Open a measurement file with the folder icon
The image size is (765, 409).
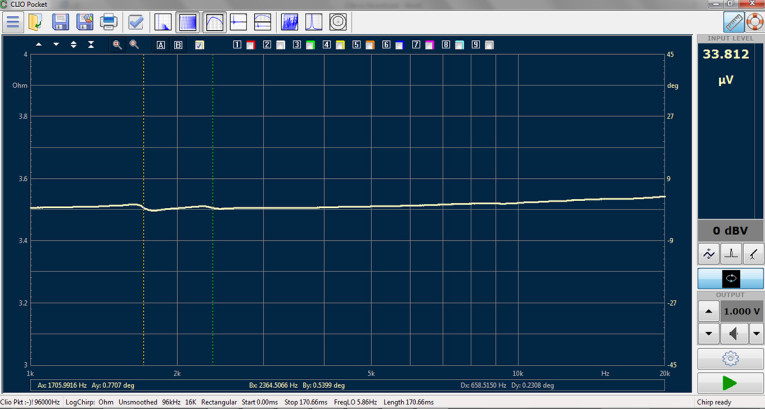click(x=36, y=22)
